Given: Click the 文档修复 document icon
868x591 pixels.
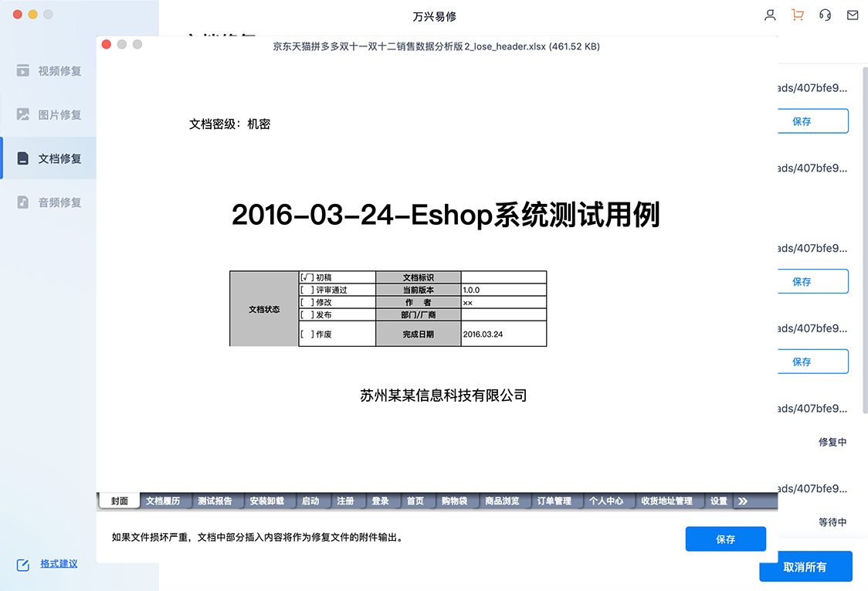Looking at the screenshot, I should 22,158.
